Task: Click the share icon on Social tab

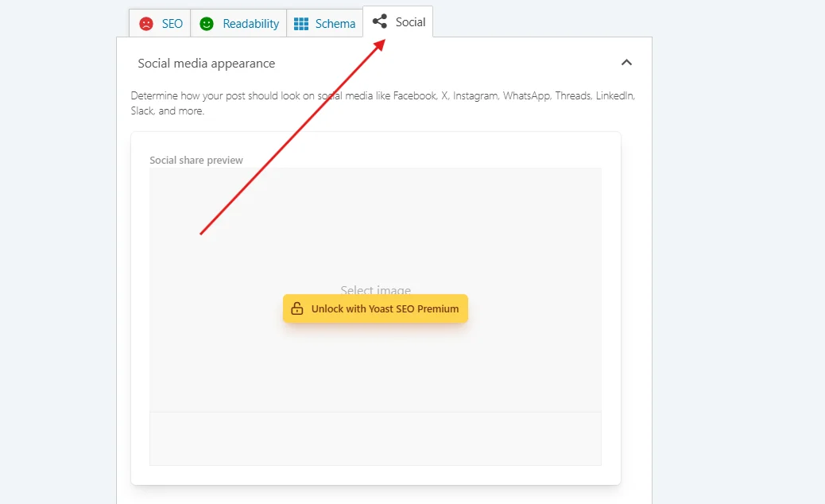Action: coord(380,21)
